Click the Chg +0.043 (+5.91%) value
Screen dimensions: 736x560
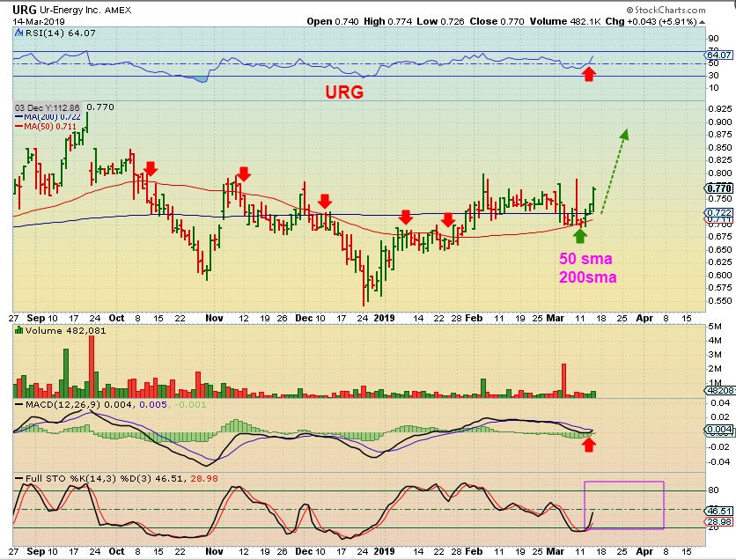coord(651,22)
